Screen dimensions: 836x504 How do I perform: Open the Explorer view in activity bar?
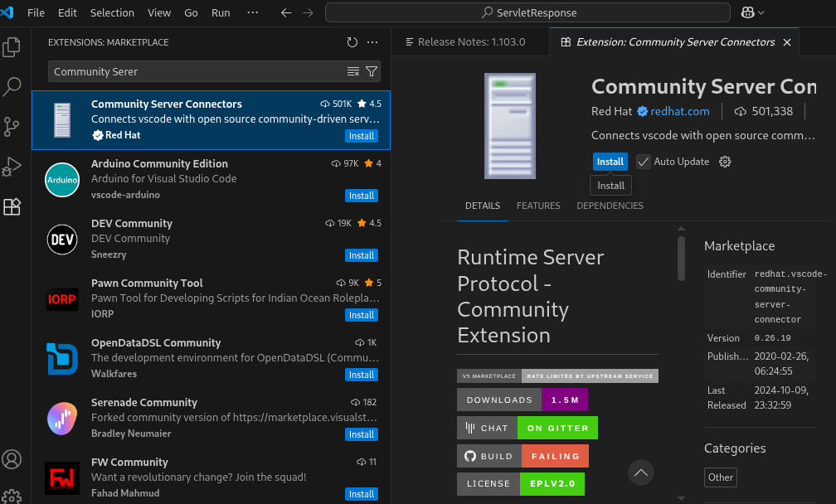point(12,47)
